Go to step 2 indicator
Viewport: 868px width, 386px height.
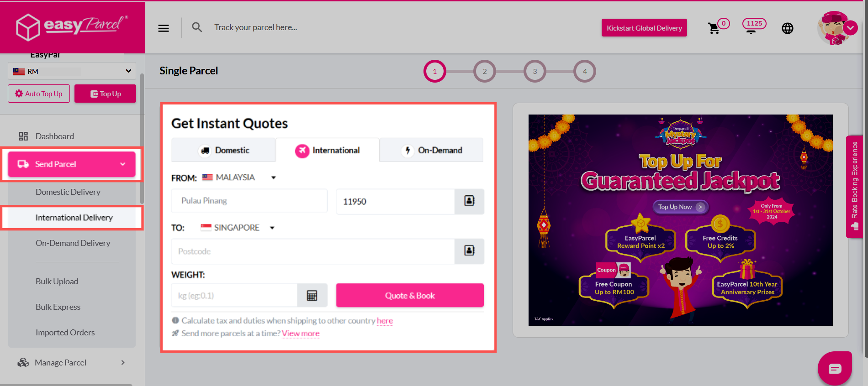pyautogui.click(x=485, y=71)
